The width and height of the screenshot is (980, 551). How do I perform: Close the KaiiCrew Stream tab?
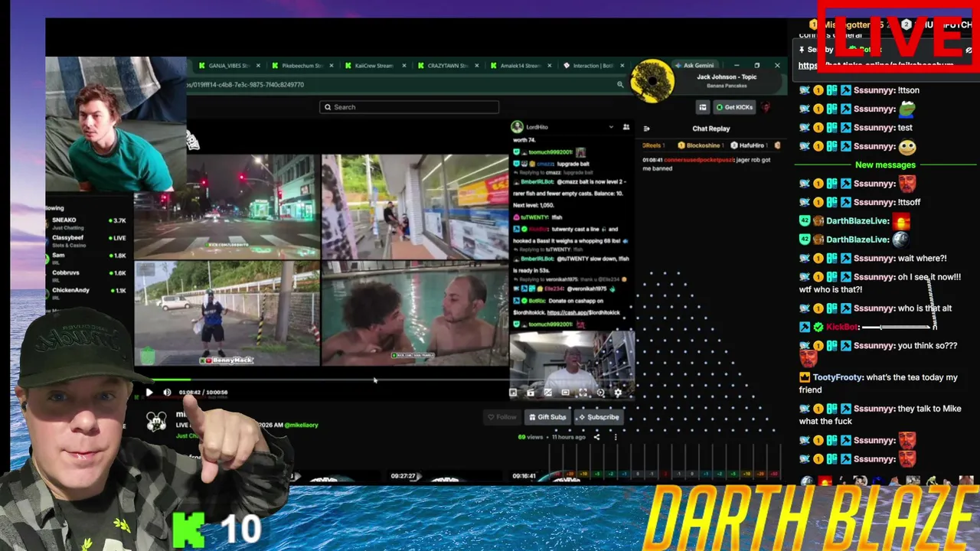pos(403,66)
